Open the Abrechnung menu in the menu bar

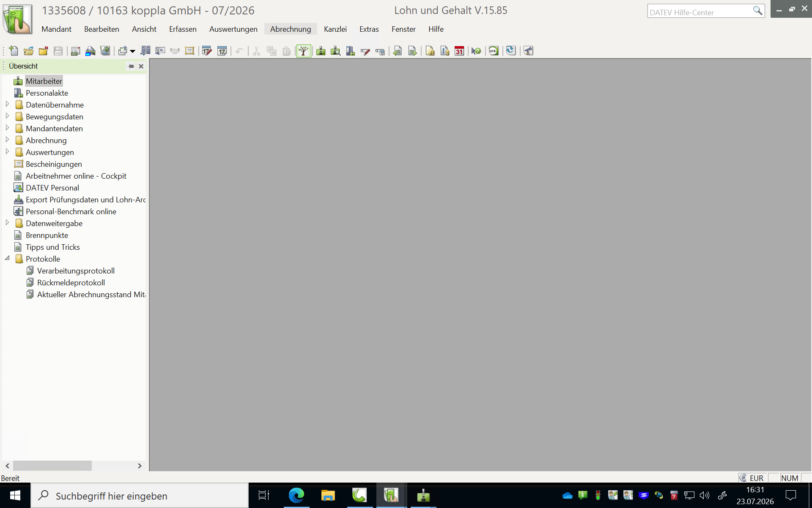291,29
